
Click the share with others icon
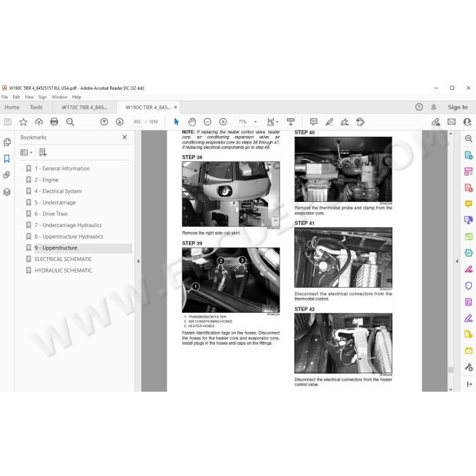click(x=467, y=122)
